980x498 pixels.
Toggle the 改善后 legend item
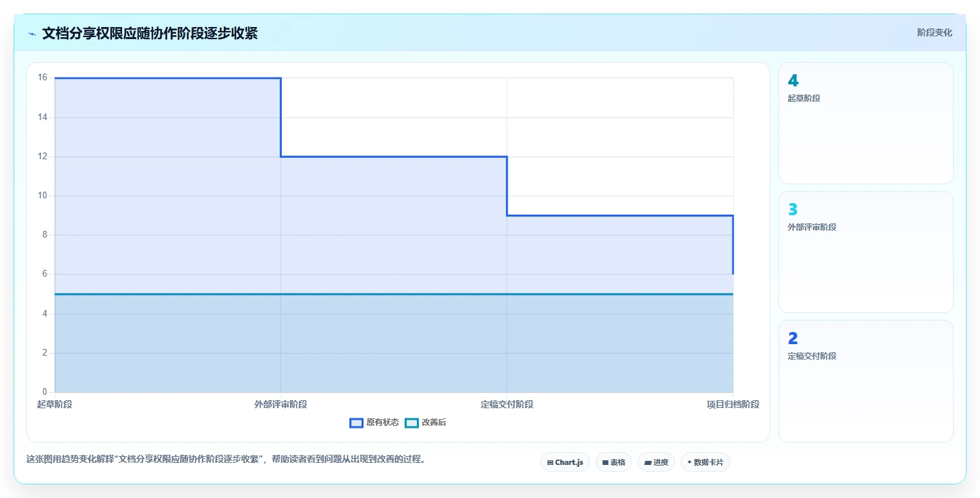(426, 422)
